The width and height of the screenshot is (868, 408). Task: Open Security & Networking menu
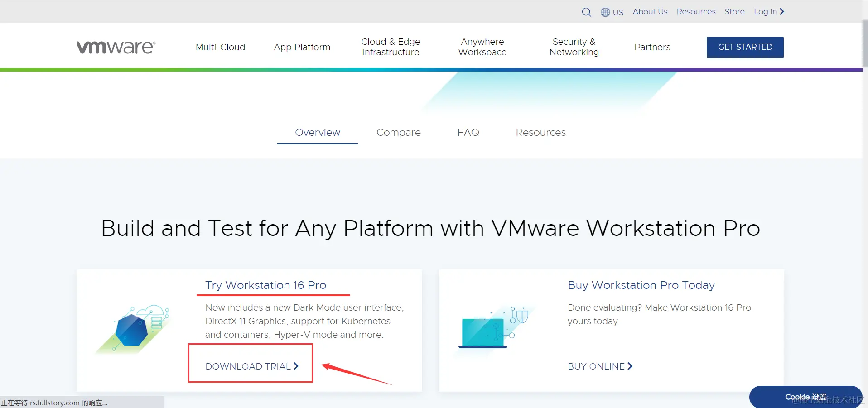[574, 47]
